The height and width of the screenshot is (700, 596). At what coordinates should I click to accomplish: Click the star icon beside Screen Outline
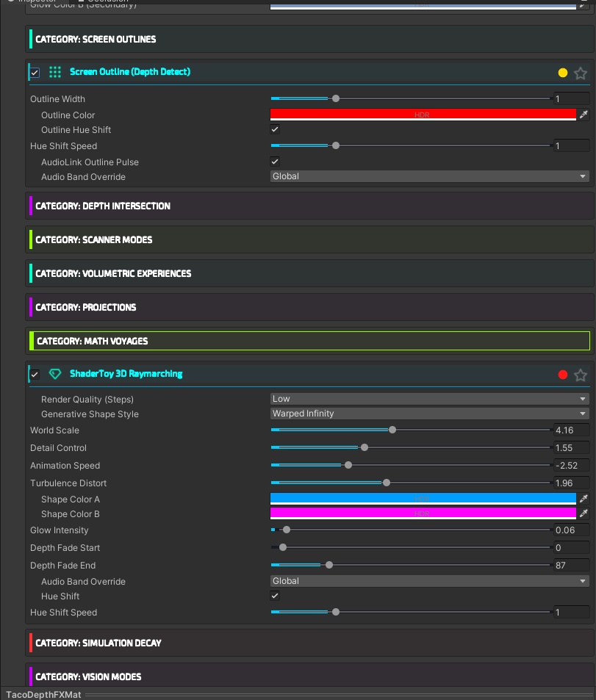tap(581, 73)
